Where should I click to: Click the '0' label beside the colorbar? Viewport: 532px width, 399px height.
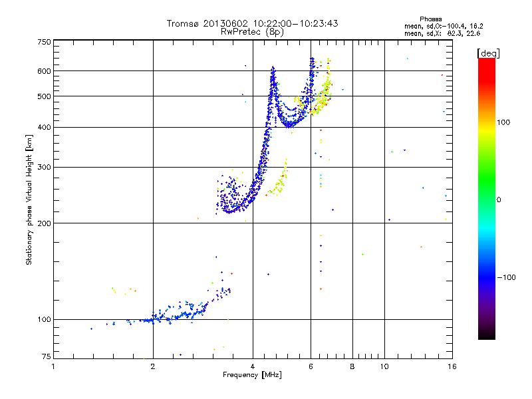499,200
